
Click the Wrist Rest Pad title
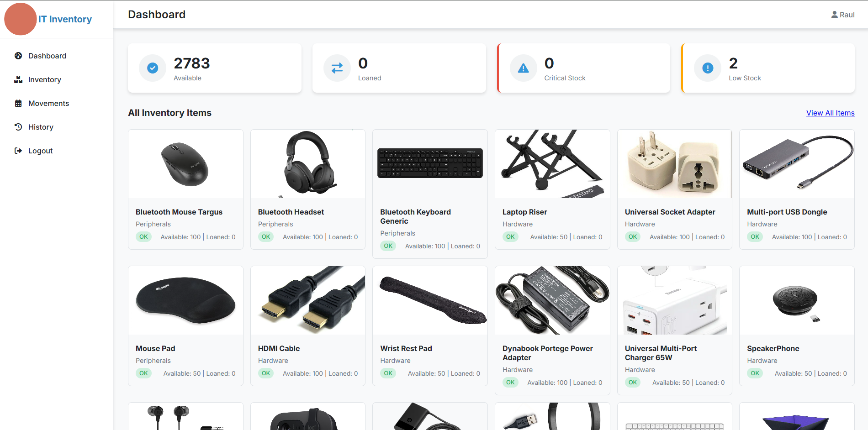pyautogui.click(x=406, y=348)
